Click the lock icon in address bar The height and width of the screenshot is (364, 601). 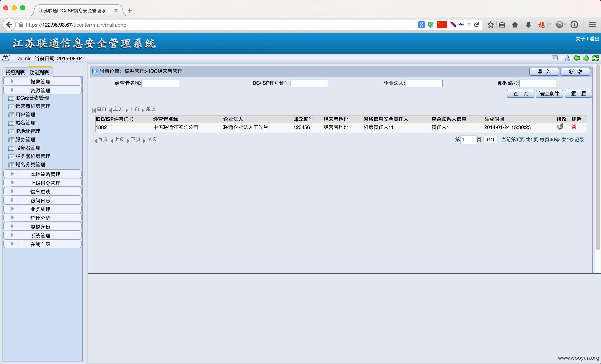tap(21, 25)
